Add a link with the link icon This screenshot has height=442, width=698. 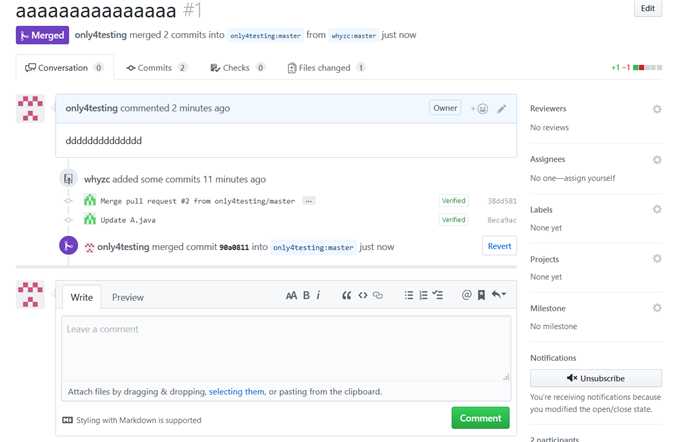pos(378,295)
